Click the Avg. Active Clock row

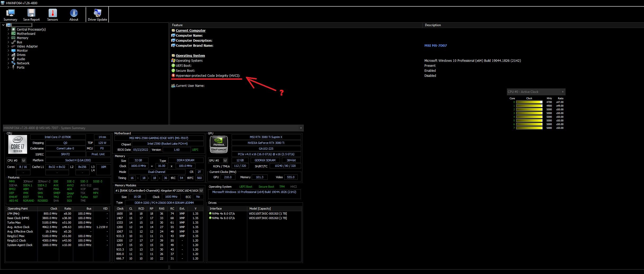coord(58,227)
